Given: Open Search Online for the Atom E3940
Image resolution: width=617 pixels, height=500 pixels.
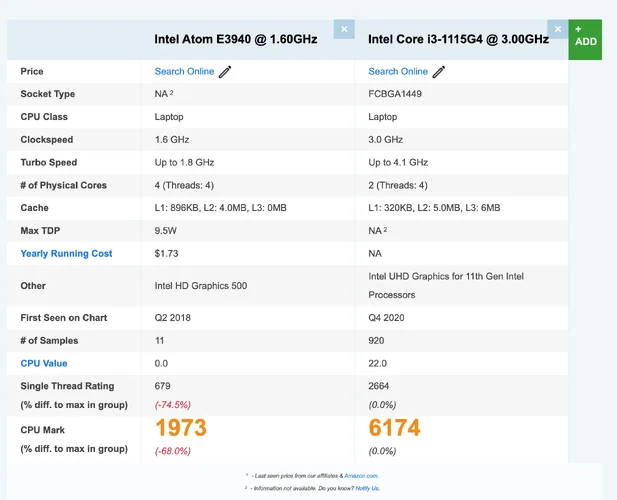Looking at the screenshot, I should pyautogui.click(x=184, y=71).
